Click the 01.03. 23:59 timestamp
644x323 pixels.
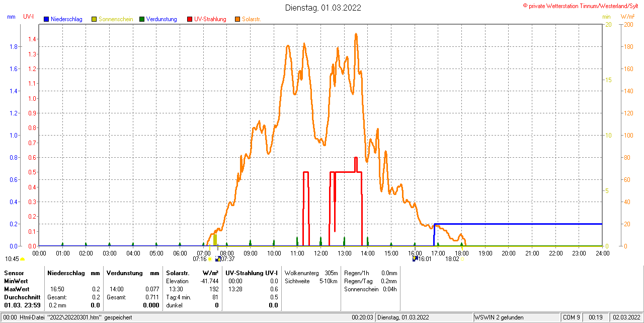coord(22,305)
